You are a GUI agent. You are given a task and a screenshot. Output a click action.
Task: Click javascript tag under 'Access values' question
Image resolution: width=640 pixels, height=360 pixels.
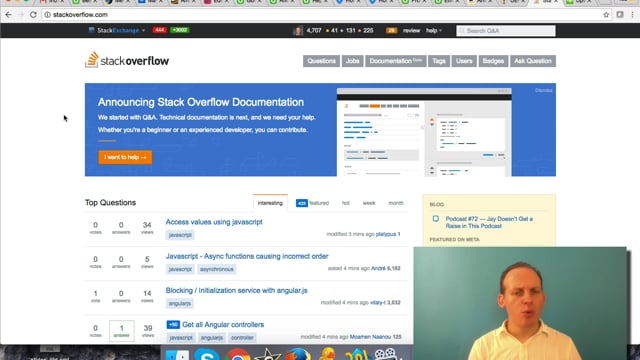point(180,235)
